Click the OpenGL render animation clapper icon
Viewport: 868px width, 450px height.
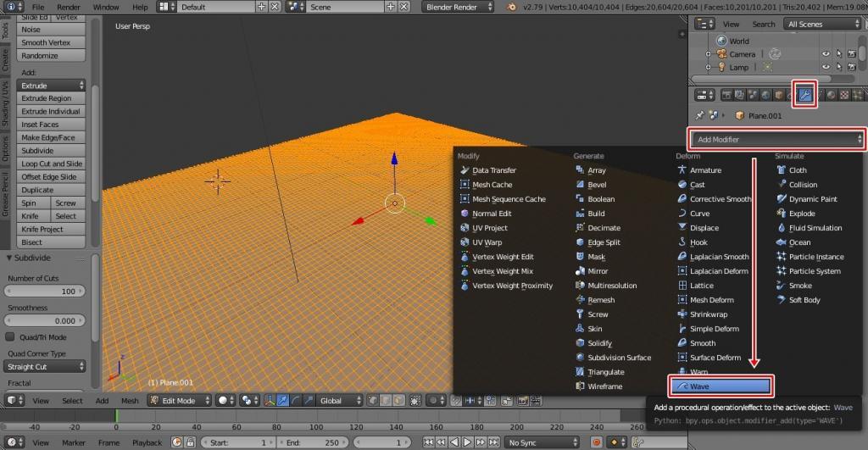(536, 400)
